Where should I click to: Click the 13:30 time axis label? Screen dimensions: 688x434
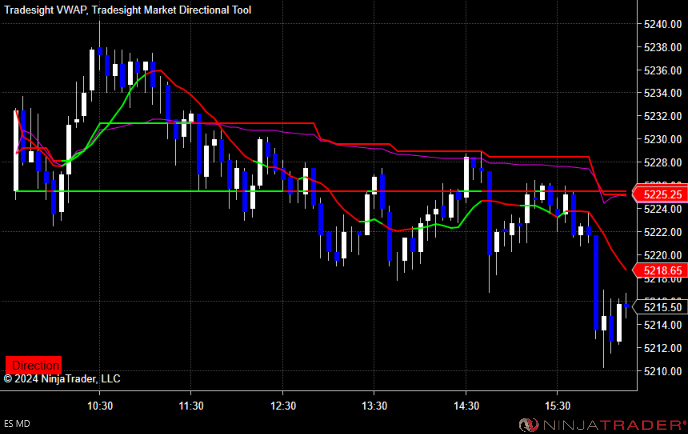point(374,406)
